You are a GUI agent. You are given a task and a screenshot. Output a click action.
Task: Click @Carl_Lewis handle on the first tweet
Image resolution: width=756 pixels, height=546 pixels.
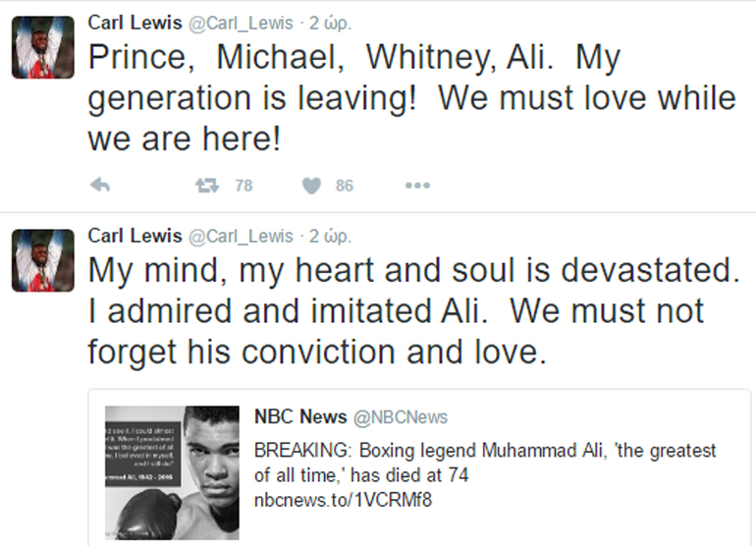(240, 23)
